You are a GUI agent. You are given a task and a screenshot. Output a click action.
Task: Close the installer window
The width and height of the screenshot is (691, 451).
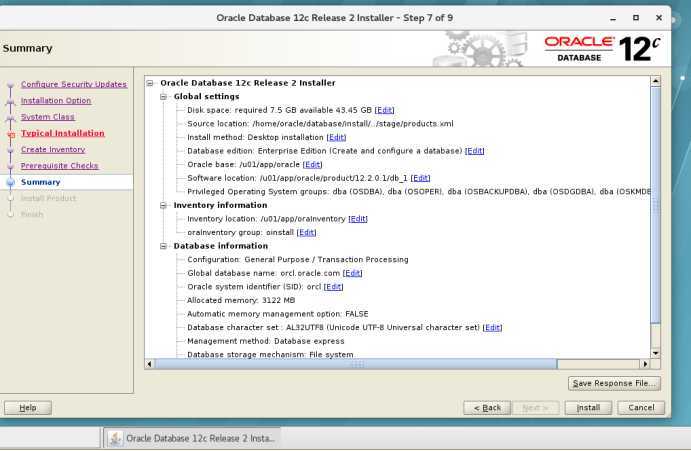click(659, 18)
